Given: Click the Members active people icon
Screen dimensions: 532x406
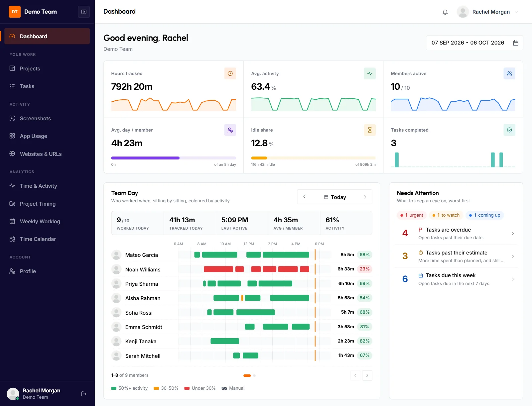Looking at the screenshot, I should coord(509,73).
